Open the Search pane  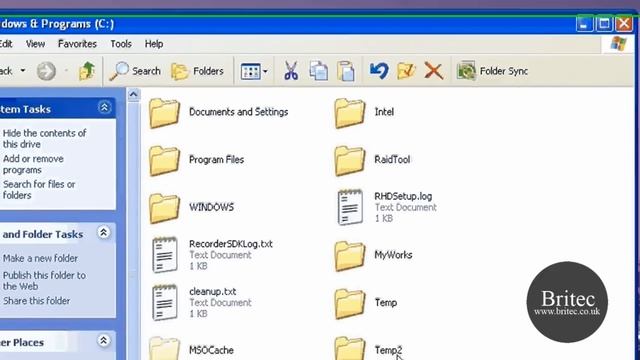135,71
